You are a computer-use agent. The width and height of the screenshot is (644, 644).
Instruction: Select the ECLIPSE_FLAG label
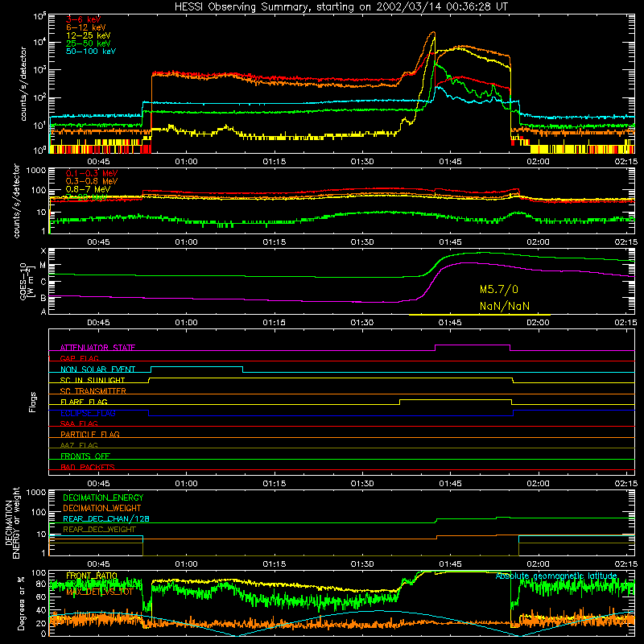pyautogui.click(x=88, y=413)
